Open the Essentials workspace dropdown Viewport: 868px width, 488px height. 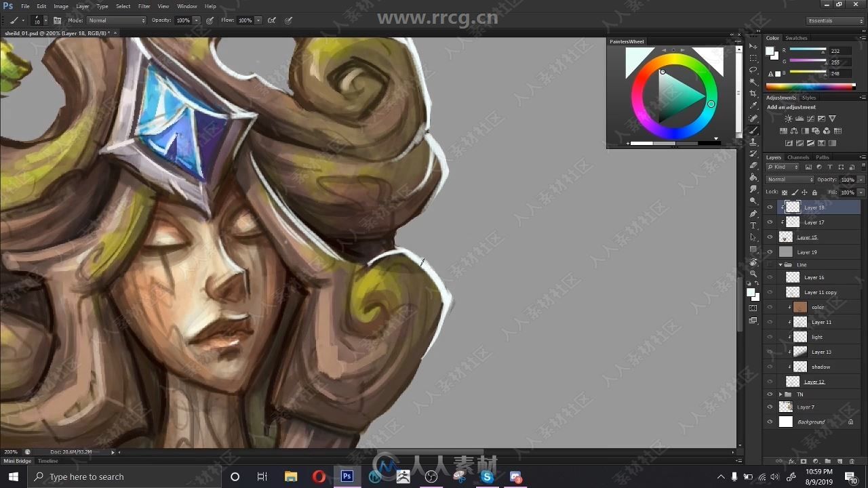[x=835, y=20]
